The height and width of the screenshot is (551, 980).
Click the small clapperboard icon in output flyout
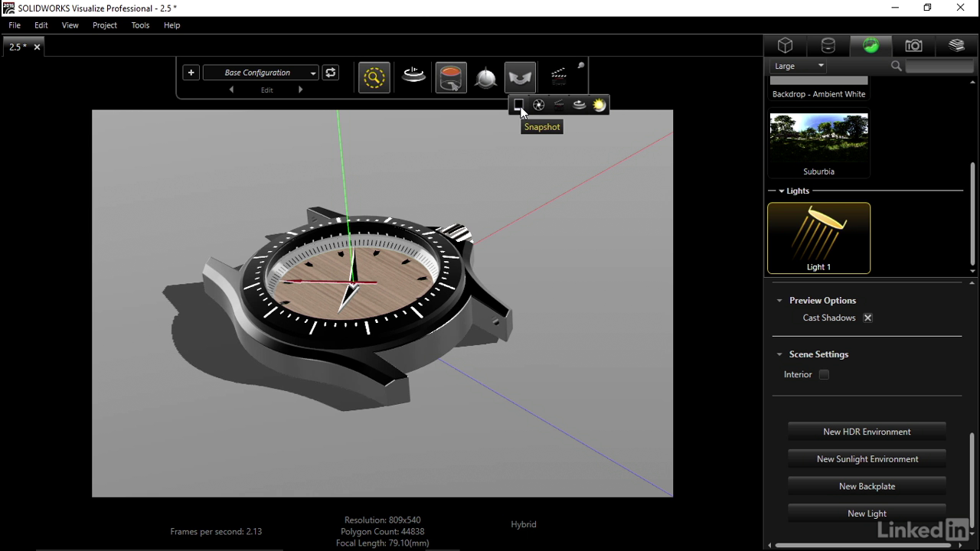coord(559,105)
